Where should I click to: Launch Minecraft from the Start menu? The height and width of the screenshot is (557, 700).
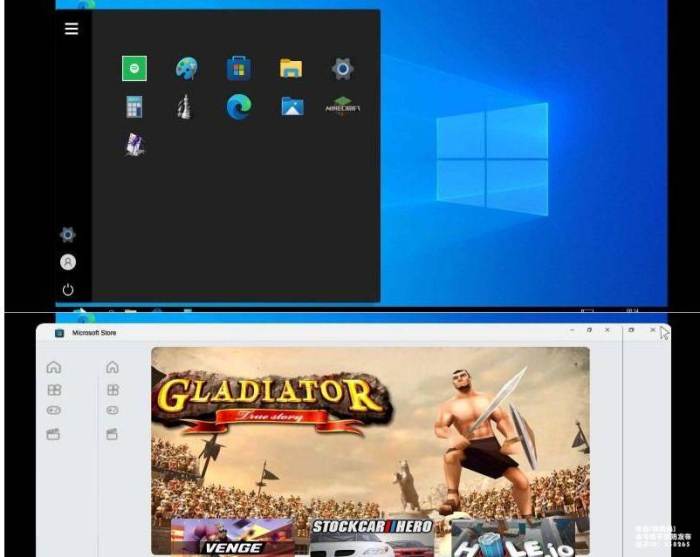point(342,106)
